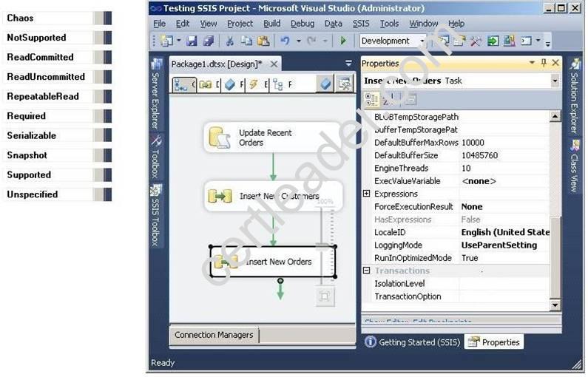This screenshot has width=588, height=377.
Task: Click the New Project toolbar icon
Action: tap(166, 41)
